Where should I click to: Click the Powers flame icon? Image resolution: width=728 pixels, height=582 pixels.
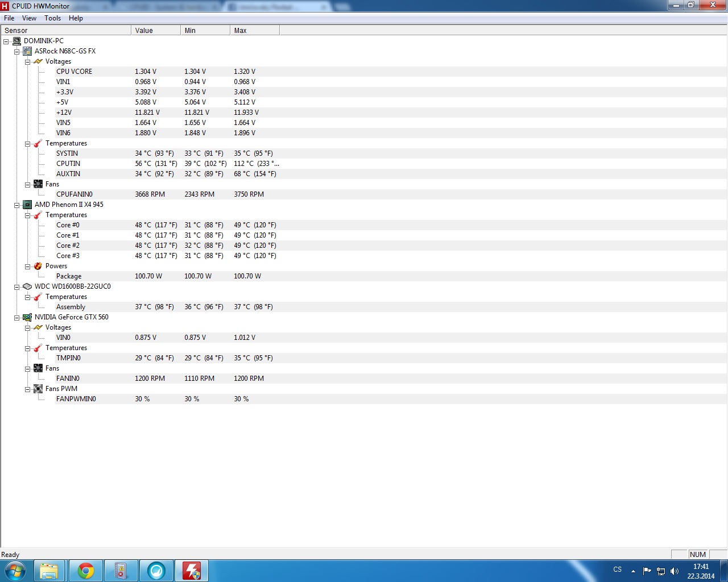click(x=38, y=266)
